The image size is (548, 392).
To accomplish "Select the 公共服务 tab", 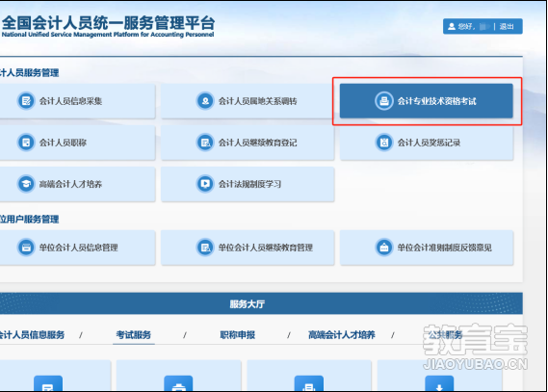I will [x=446, y=335].
